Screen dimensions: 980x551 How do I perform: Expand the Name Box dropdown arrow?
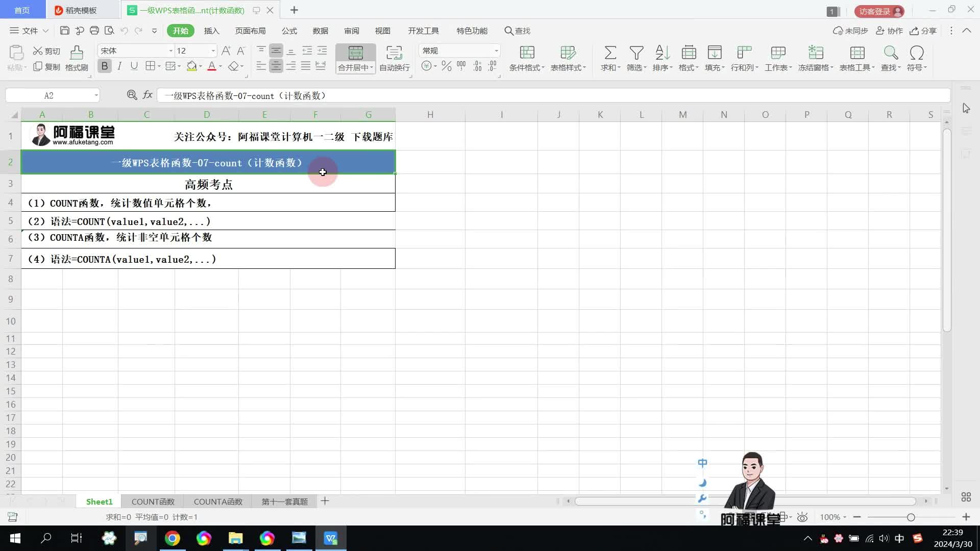point(96,95)
